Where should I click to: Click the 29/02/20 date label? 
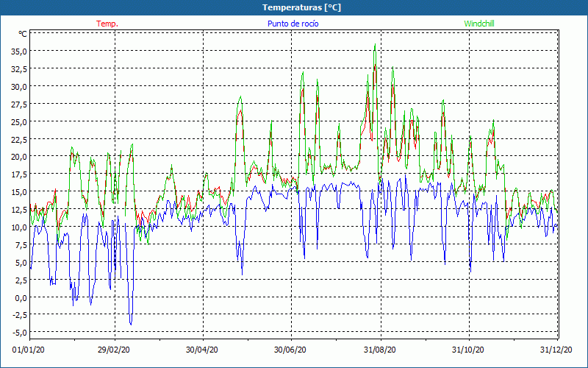114,350
